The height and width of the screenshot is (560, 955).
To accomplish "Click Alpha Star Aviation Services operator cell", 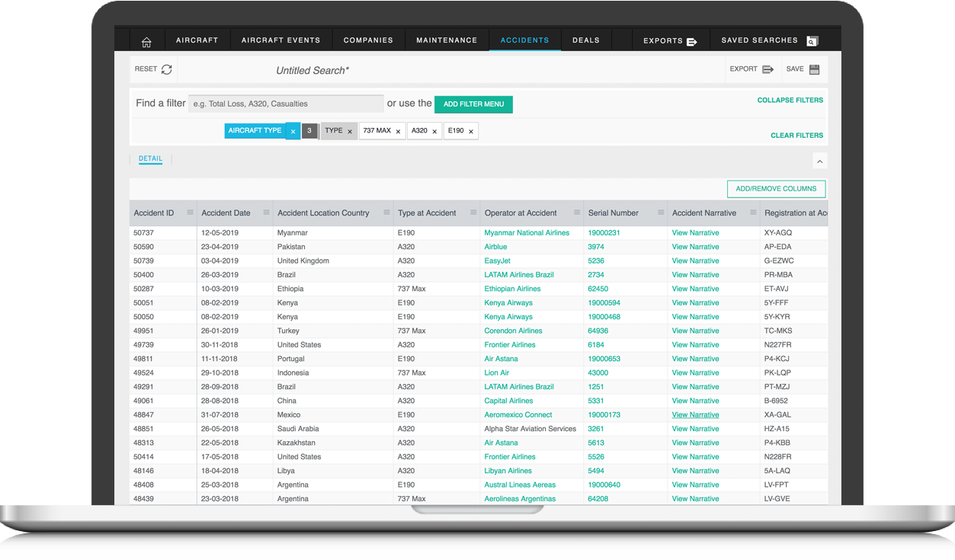I will click(x=530, y=429).
